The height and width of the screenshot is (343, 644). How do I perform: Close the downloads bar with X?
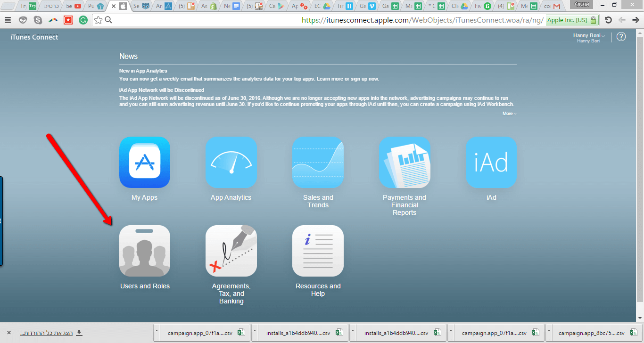coord(8,333)
